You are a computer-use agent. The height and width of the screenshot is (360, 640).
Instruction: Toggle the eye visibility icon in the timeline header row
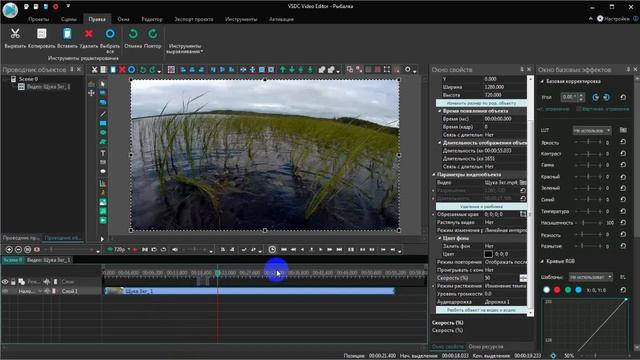pyautogui.click(x=5, y=282)
